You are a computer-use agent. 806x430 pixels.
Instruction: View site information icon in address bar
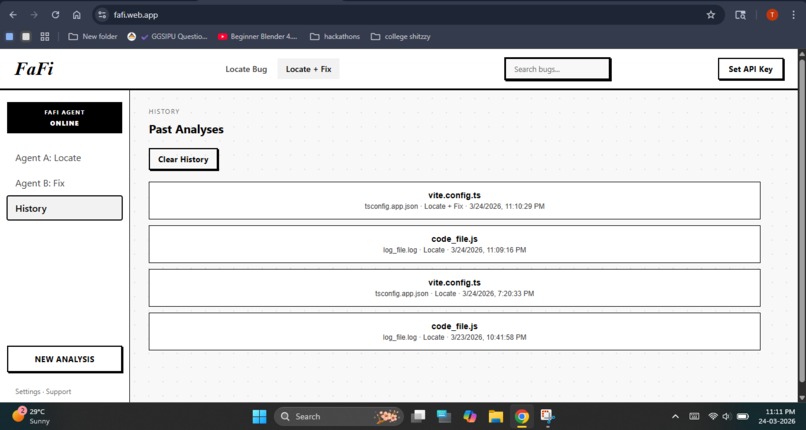tap(102, 15)
